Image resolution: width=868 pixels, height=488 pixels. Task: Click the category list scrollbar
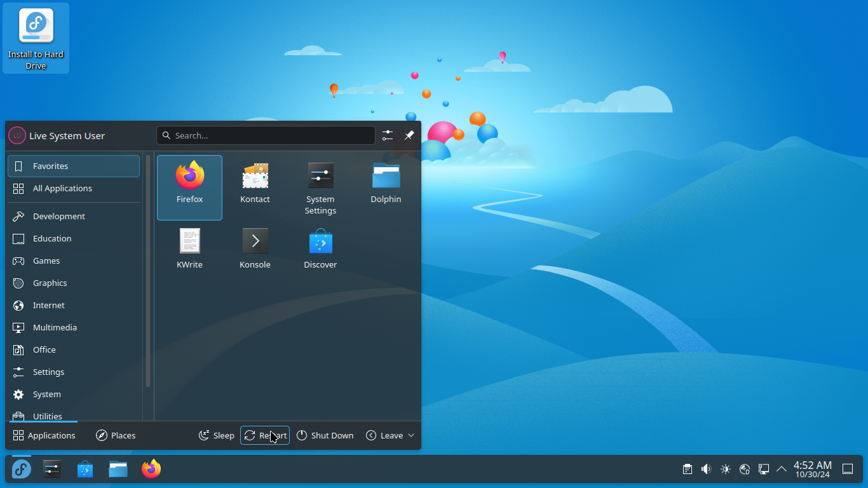[x=148, y=271]
